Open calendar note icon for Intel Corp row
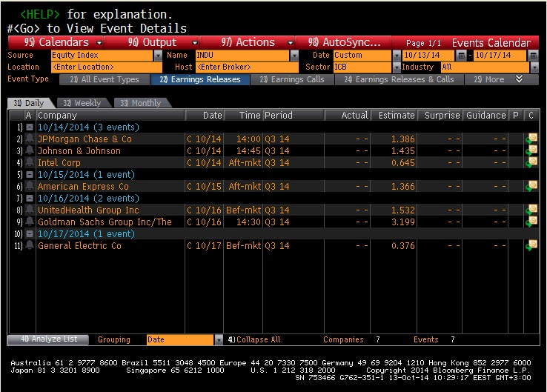Viewport: 547px width, 392px height. point(531,162)
